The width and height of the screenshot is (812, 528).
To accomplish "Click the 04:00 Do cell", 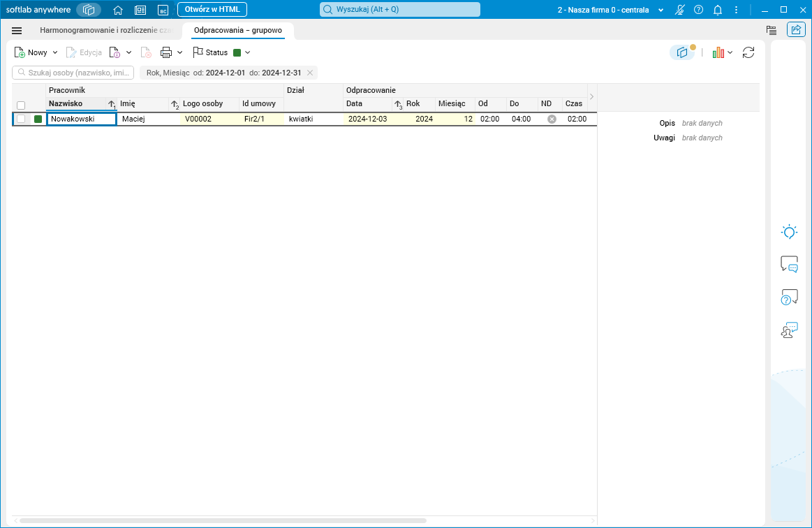I will point(522,119).
